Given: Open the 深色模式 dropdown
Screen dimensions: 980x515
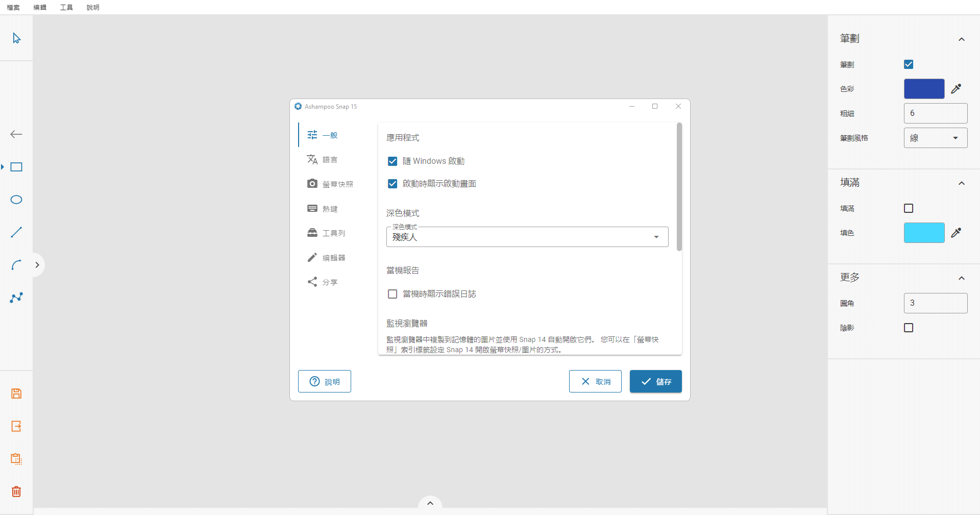Looking at the screenshot, I should point(527,237).
